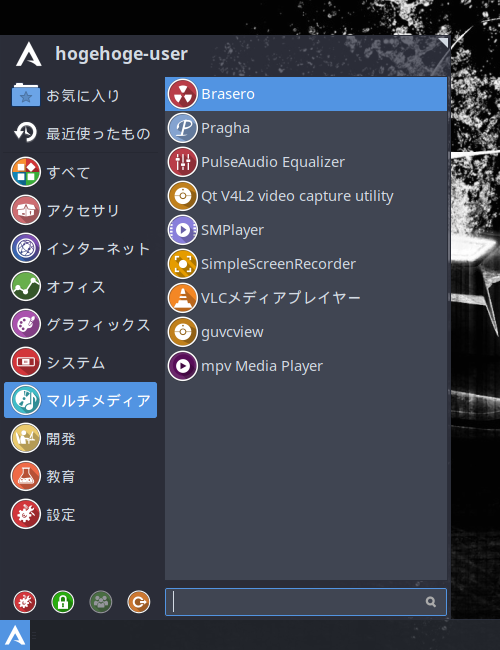Viewport: 500px width, 650px height.
Task: Click the orange log out icon
Action: click(x=139, y=601)
